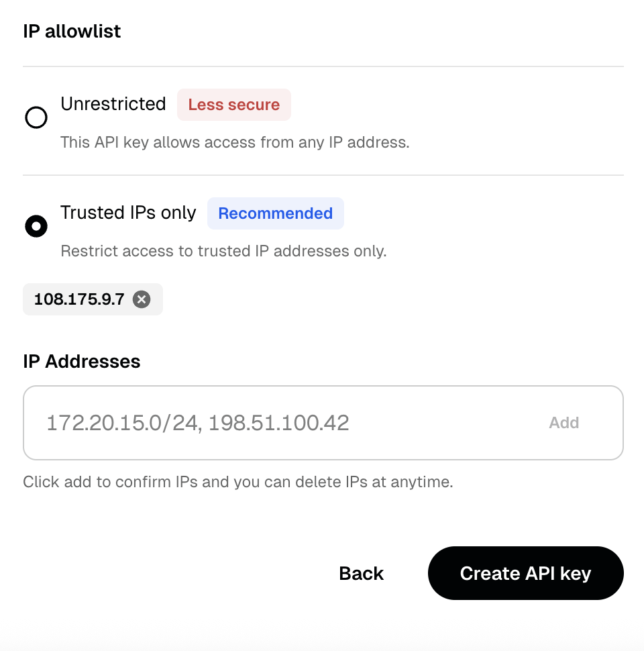
Task: Focus the IP Addresses input field
Action: tap(268, 422)
